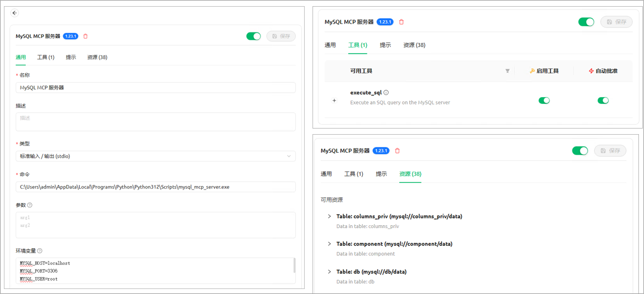Delete server via trash icon in Resources panel
This screenshot has height=294, width=644.
pyautogui.click(x=397, y=151)
